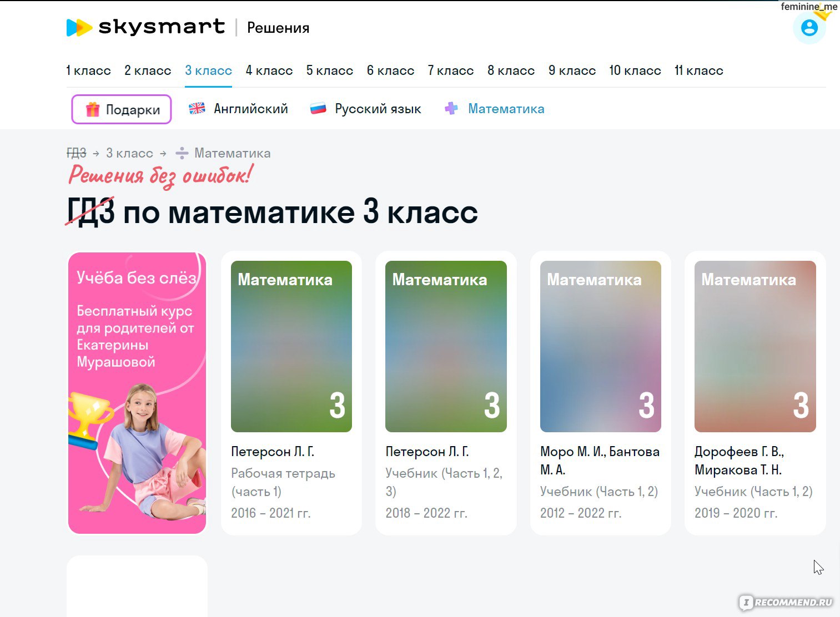This screenshot has width=840, height=617.
Task: Open the Английский subject link
Action: [x=251, y=109]
